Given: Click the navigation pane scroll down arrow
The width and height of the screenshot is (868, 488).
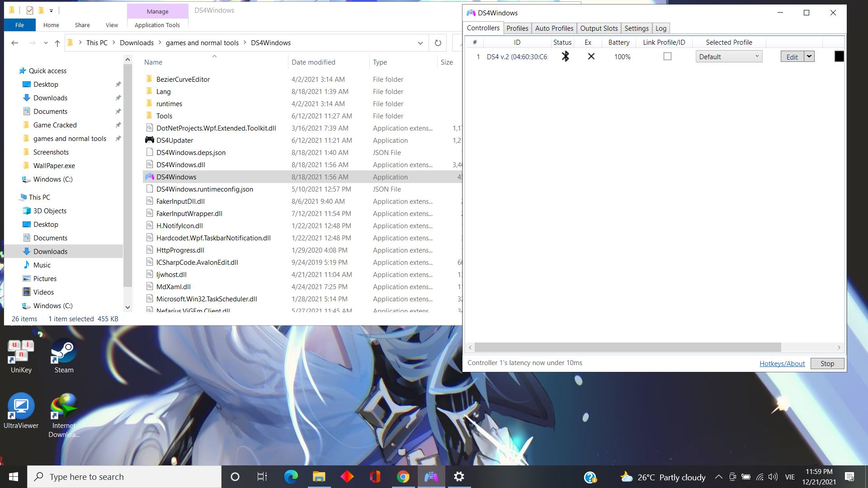Looking at the screenshot, I should tap(127, 307).
